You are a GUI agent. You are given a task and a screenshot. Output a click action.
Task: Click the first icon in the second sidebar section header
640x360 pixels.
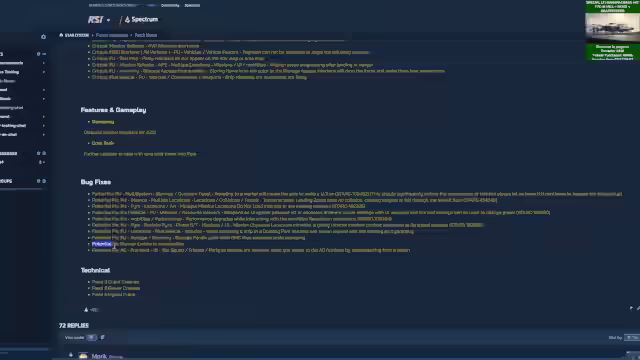pyautogui.click(x=39, y=153)
